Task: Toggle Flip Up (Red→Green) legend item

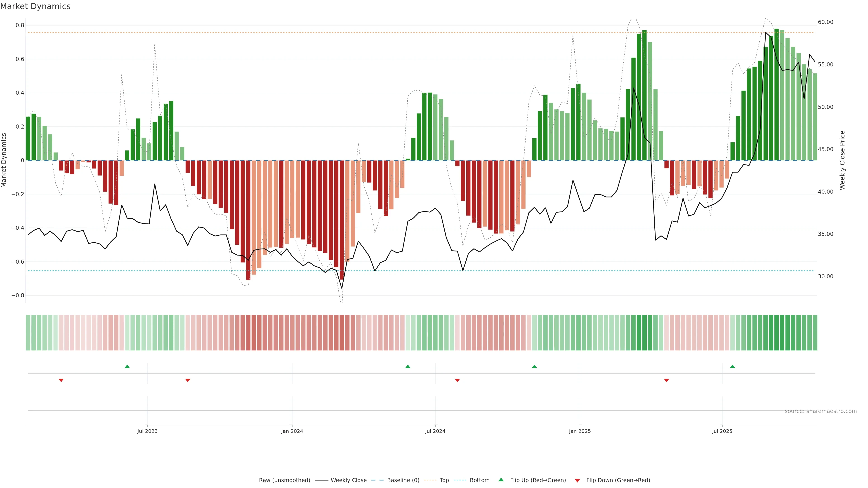Action: point(538,480)
